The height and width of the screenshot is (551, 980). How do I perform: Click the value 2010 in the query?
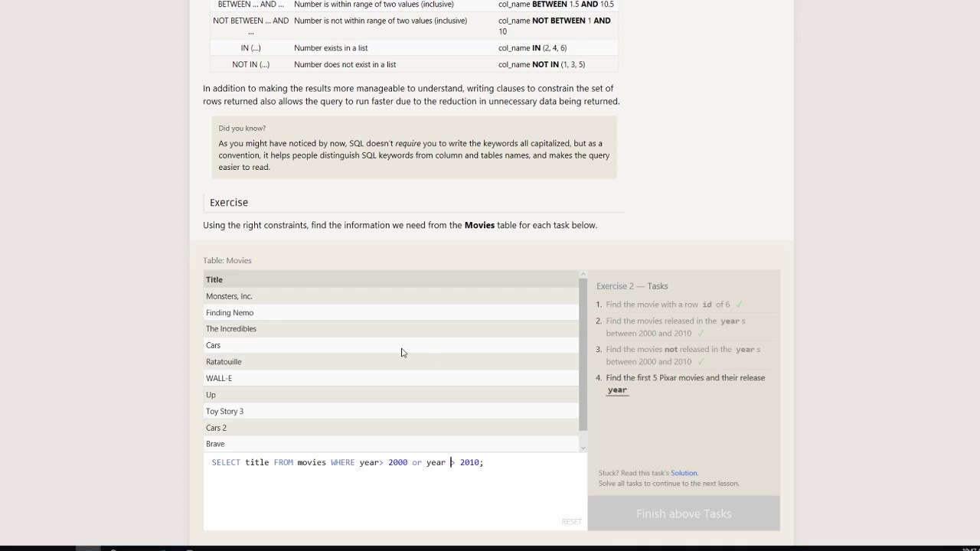(469, 462)
